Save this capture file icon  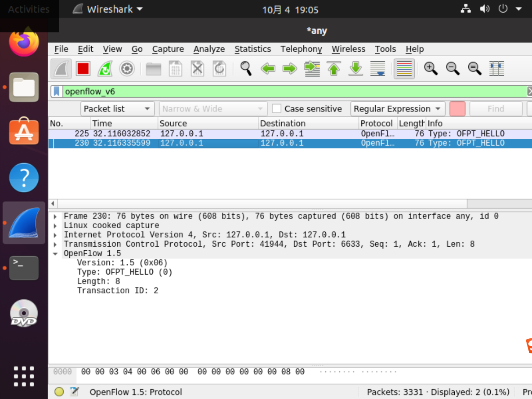click(175, 69)
